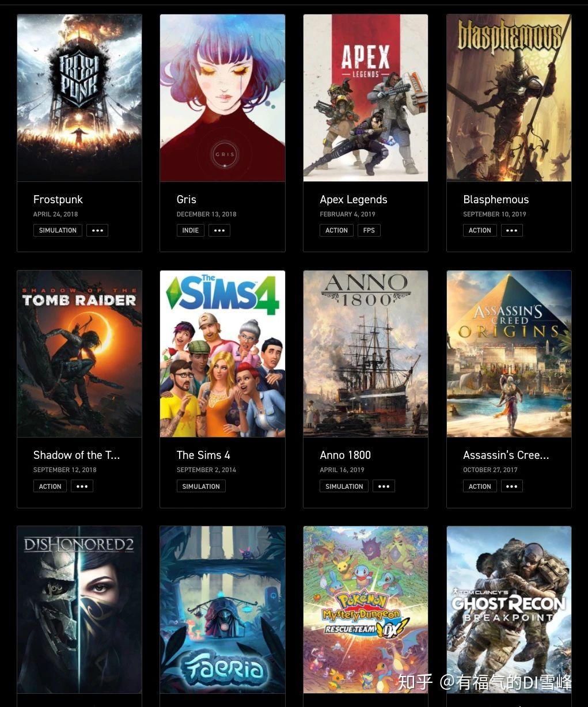Open The Sims 4 cover image
Screen dimensions: 588x707
(222, 353)
